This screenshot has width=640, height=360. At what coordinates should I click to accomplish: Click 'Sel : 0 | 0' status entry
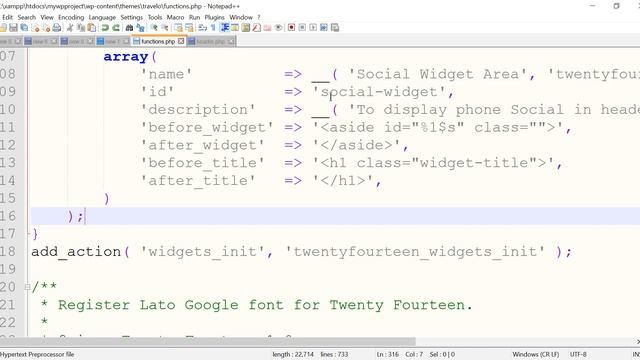[x=442, y=354]
